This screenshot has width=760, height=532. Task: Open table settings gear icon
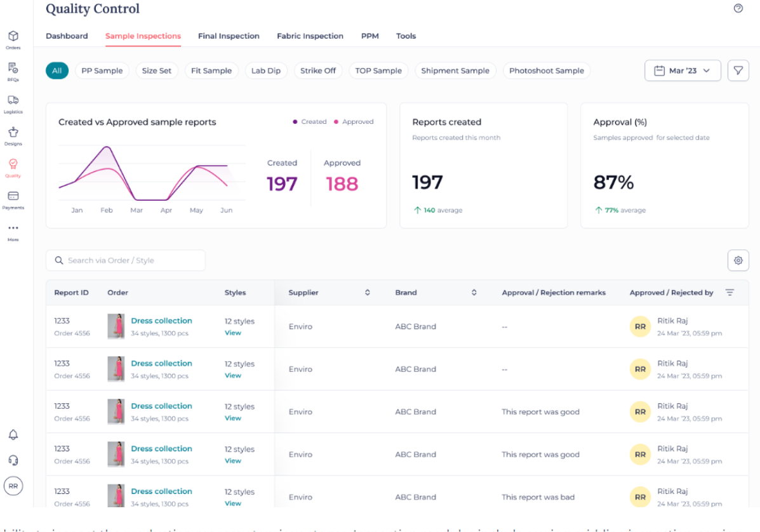pos(738,260)
